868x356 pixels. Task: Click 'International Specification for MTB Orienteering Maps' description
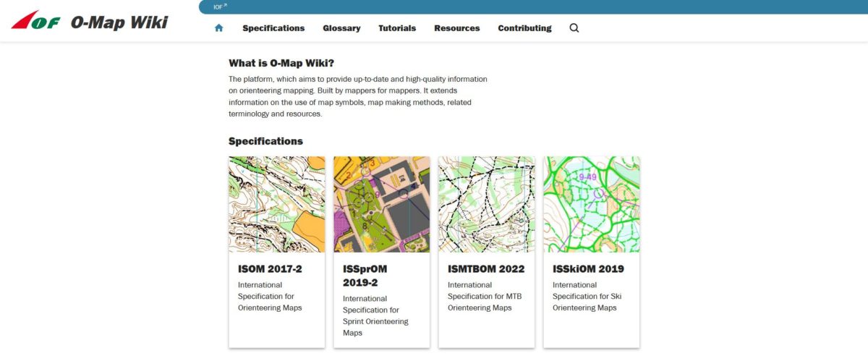(485, 297)
